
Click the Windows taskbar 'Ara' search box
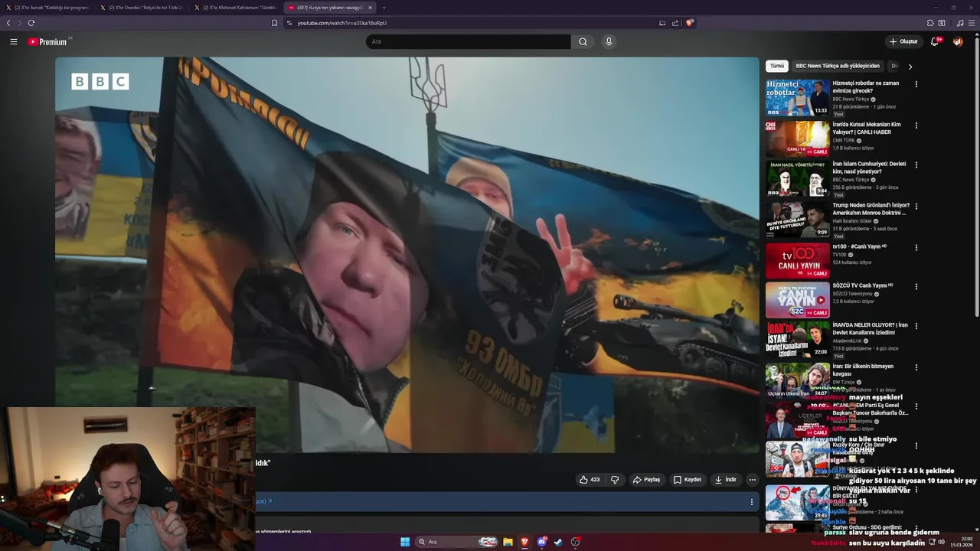click(x=457, y=542)
